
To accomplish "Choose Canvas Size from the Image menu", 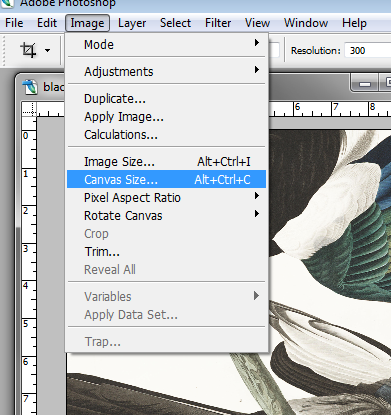I will coord(166,179).
